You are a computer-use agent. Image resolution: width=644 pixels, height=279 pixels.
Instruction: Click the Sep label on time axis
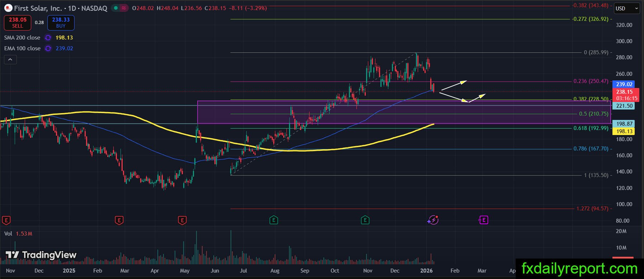(305, 271)
